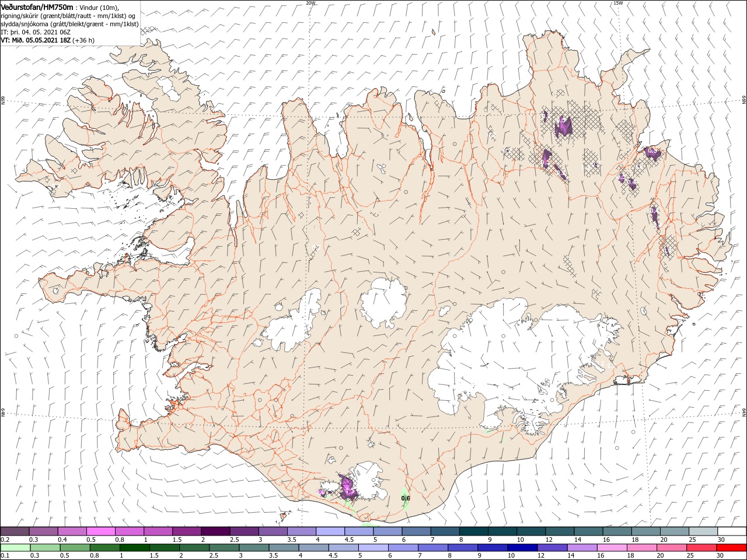747x560 pixels.
Task: Choose the light lavender 4 swatch in upper legend
Action: (330, 531)
